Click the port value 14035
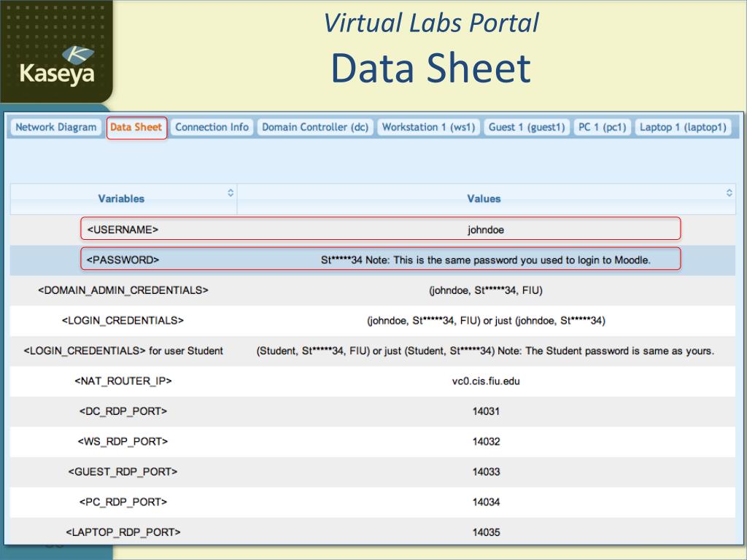This screenshot has width=747, height=560. tap(486, 532)
